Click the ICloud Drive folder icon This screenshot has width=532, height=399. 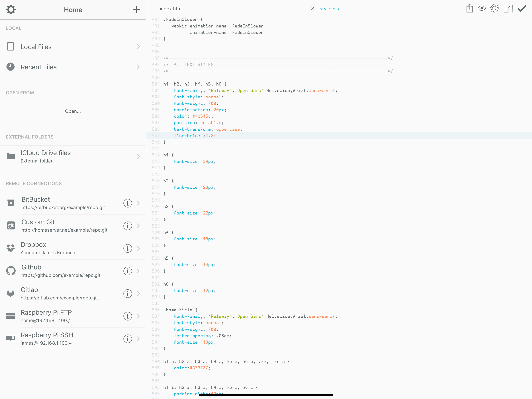tap(11, 156)
